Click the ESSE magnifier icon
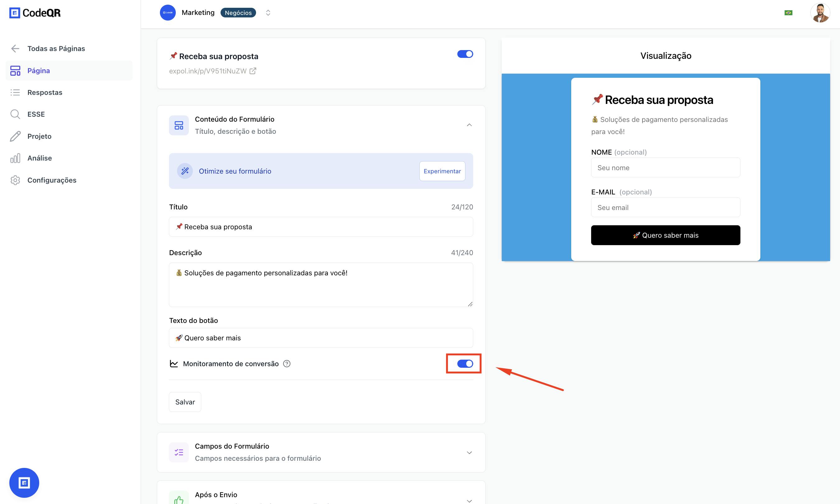The width and height of the screenshot is (840, 504). pos(15,114)
